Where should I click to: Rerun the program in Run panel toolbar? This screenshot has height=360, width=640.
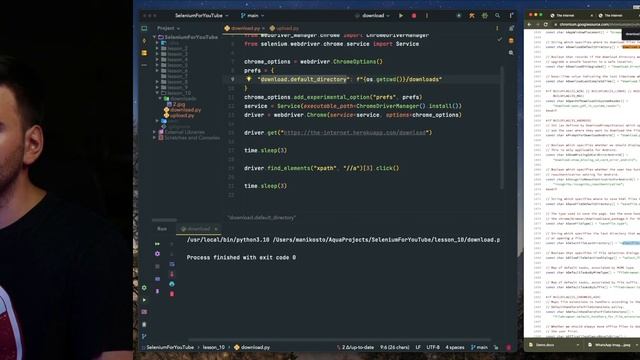[x=158, y=244]
